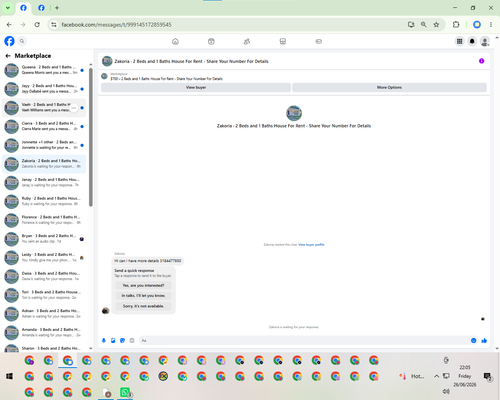Click the address bar URL
The image size is (500, 400).
[116, 25]
